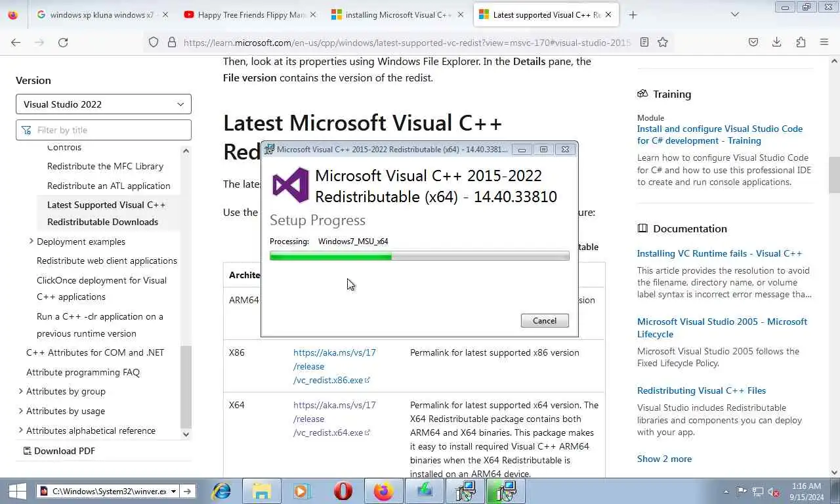Viewport: 840px width, 504px height.
Task: Expand Attributes by group node
Action: pyautogui.click(x=20, y=391)
